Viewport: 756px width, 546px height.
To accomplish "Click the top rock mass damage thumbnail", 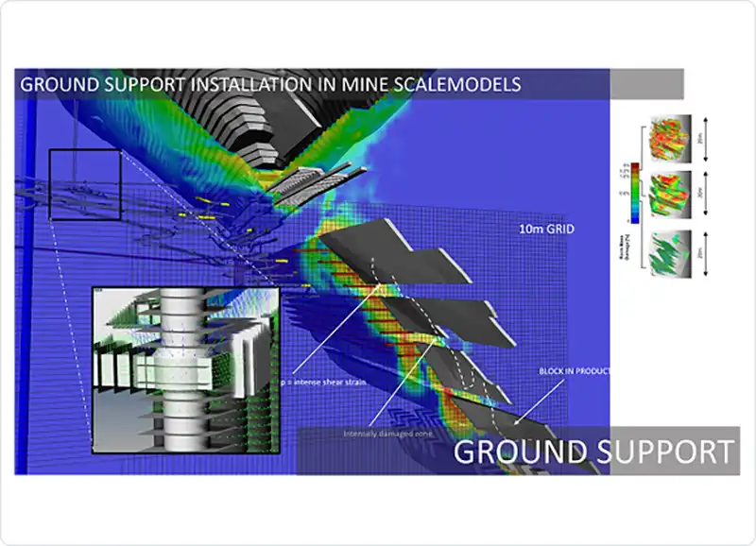I will [669, 140].
